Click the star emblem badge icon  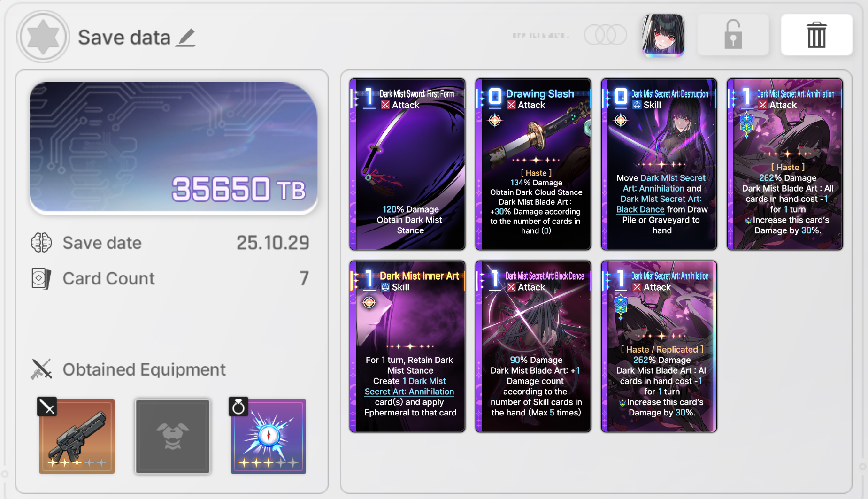tap(43, 37)
